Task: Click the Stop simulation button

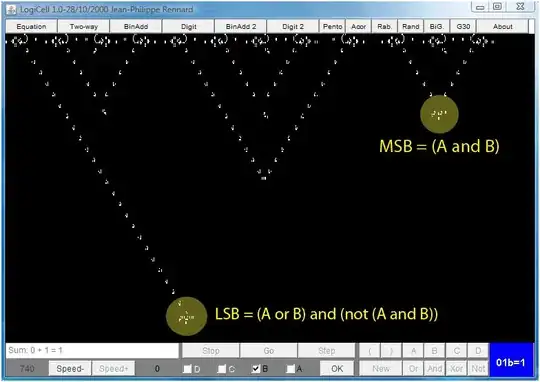Action: coord(210,351)
